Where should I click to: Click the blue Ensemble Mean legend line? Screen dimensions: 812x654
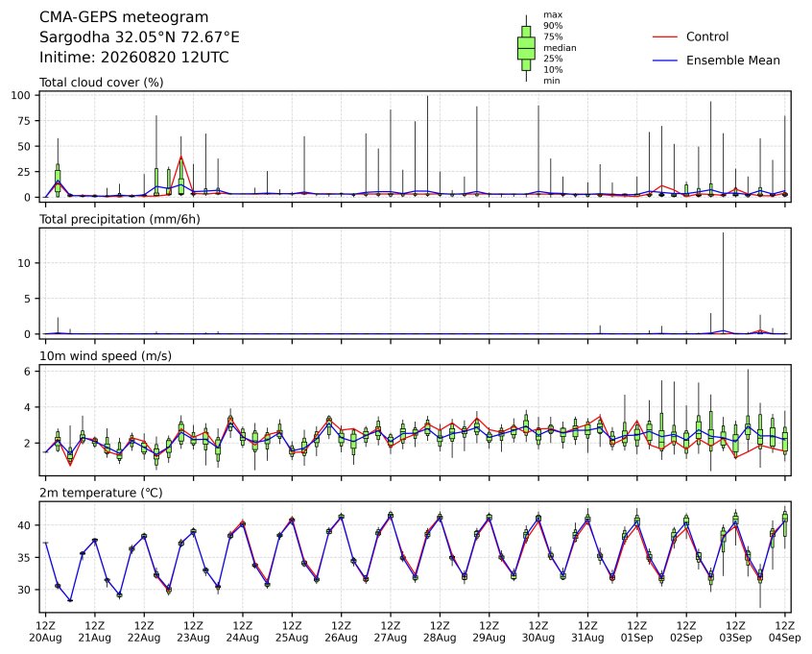[665, 61]
